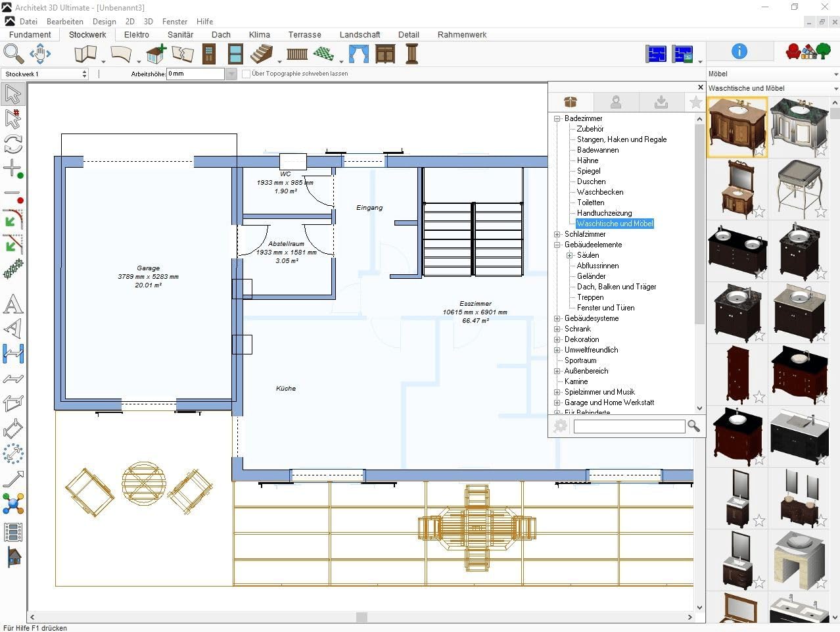The image size is (840, 632).
Task: Open the blue info button
Action: [739, 51]
